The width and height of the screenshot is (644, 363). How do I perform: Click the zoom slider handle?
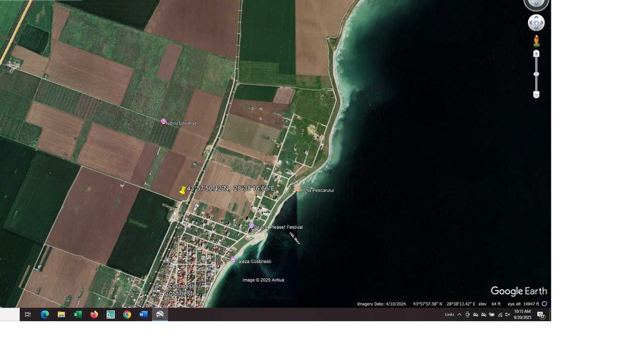pyautogui.click(x=536, y=74)
